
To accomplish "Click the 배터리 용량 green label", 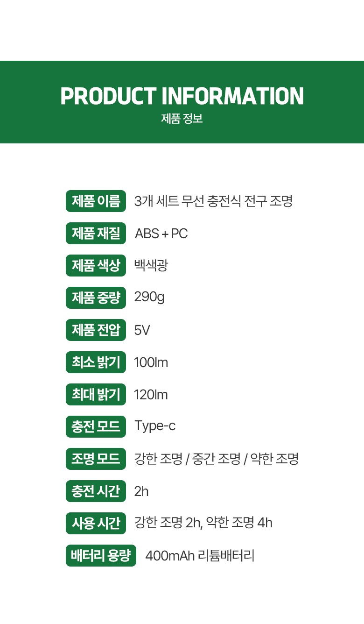I will click(x=101, y=556).
